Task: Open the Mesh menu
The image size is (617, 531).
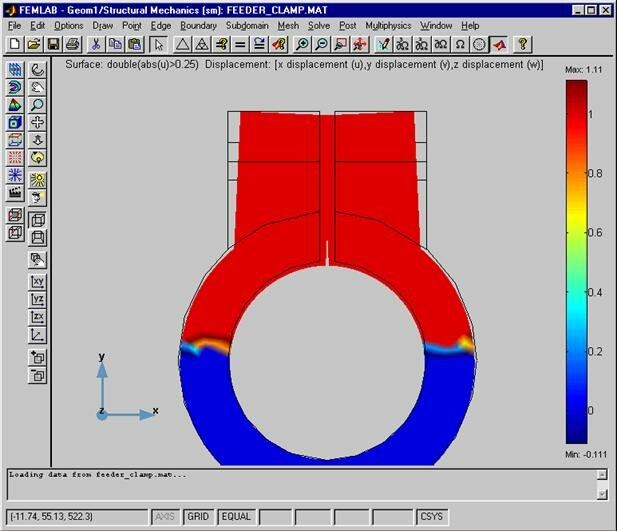Action: [x=288, y=25]
